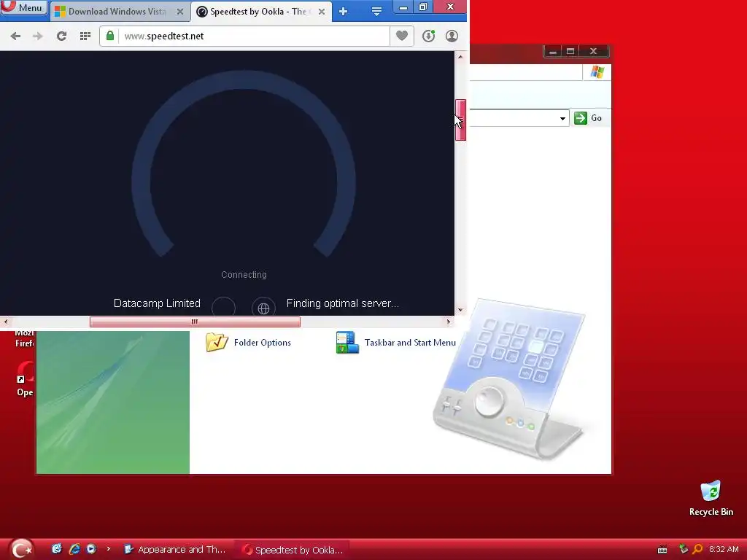Launch Windows Media Player from quick launch

pyautogui.click(x=91, y=549)
